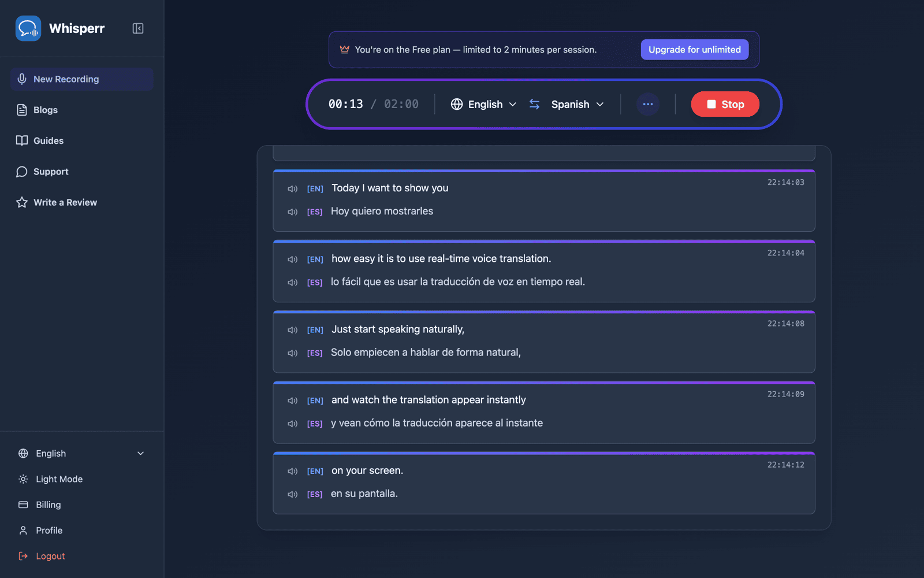
Task: Click the [ES] tag of 'Hoy quiero mostrarles'
Action: [315, 212]
